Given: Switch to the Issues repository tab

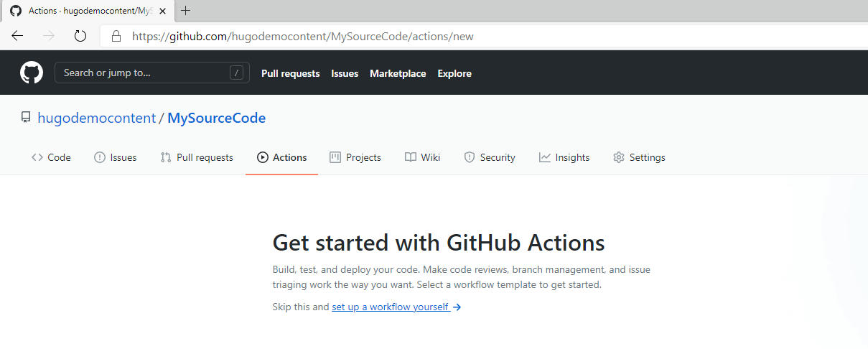Looking at the screenshot, I should [116, 157].
